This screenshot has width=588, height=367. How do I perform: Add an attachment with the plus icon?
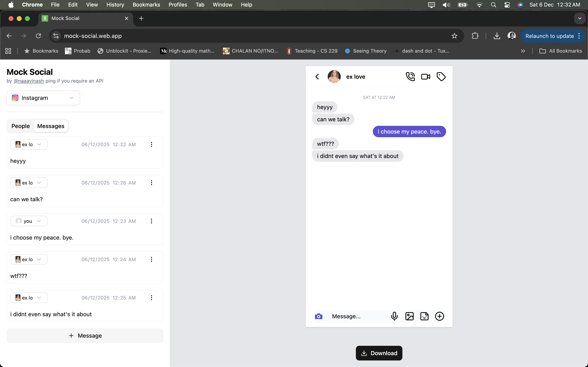pyautogui.click(x=439, y=316)
